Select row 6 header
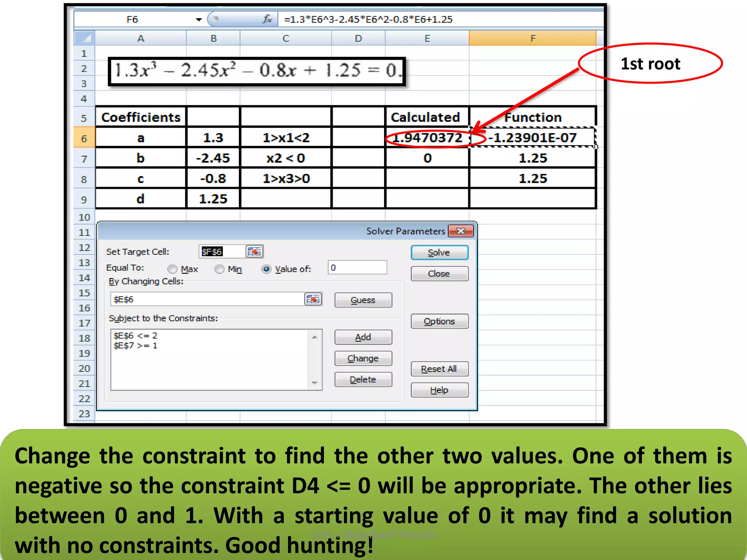Screen dimensions: 747x560 [84, 138]
